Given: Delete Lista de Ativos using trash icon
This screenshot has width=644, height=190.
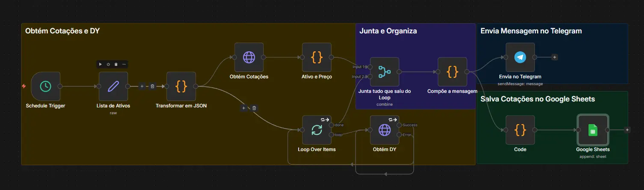Looking at the screenshot, I should 116,64.
